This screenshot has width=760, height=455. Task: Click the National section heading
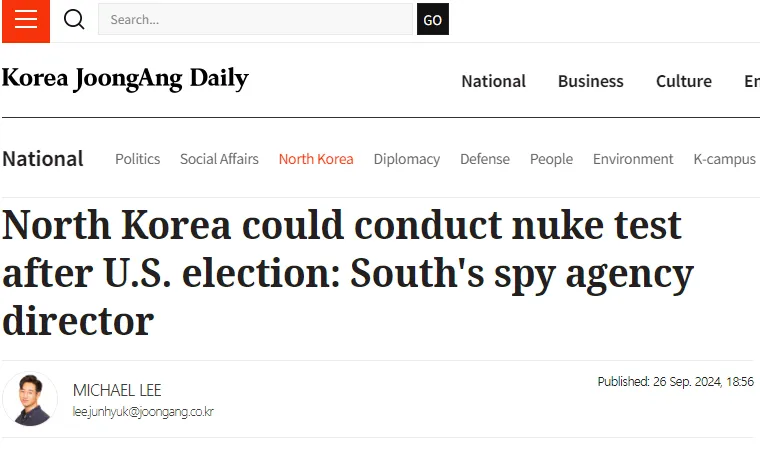(x=43, y=159)
